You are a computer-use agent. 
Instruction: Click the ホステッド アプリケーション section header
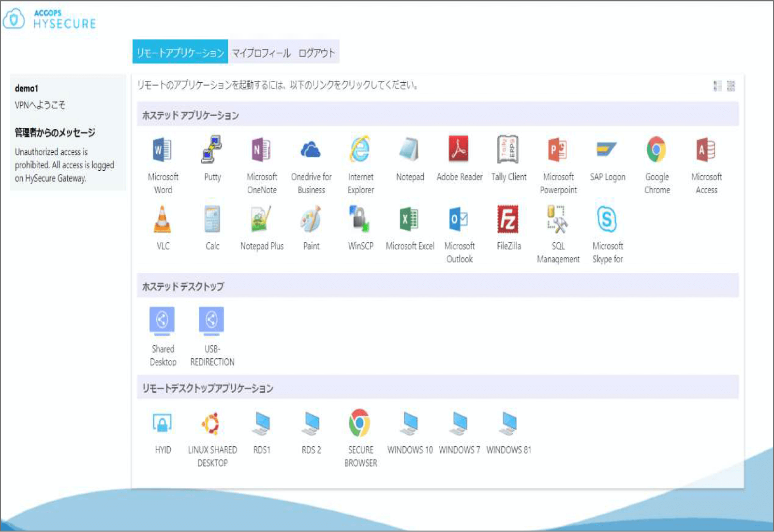(437, 115)
